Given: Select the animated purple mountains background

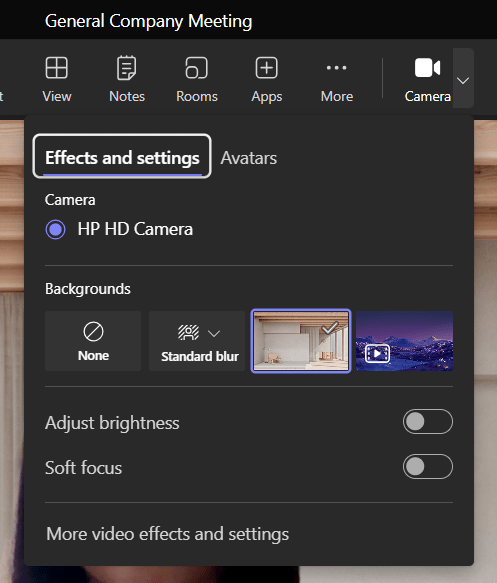Looking at the screenshot, I should click(404, 341).
